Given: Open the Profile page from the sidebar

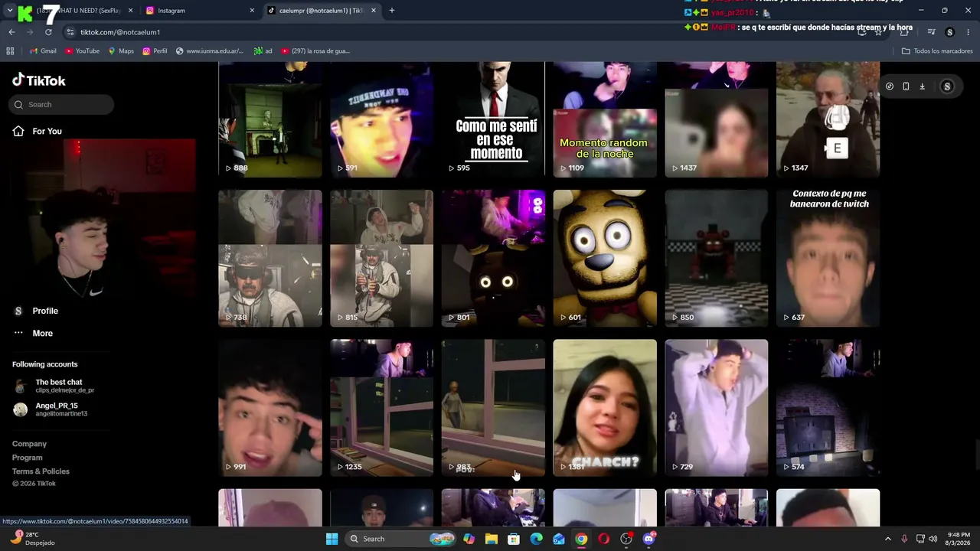Looking at the screenshot, I should pyautogui.click(x=36, y=311).
